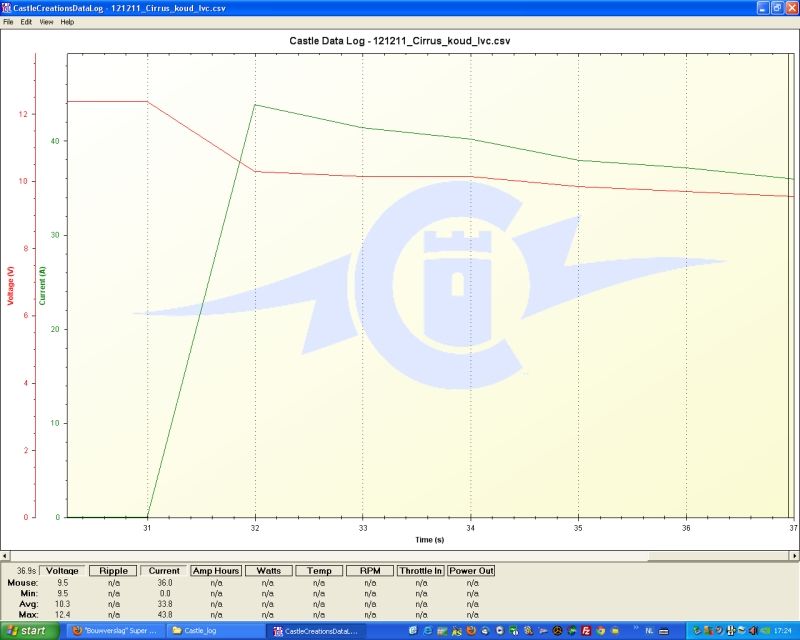Click the folder icon on Castle_log taskbar button
This screenshot has height=640, width=800.
[177, 631]
